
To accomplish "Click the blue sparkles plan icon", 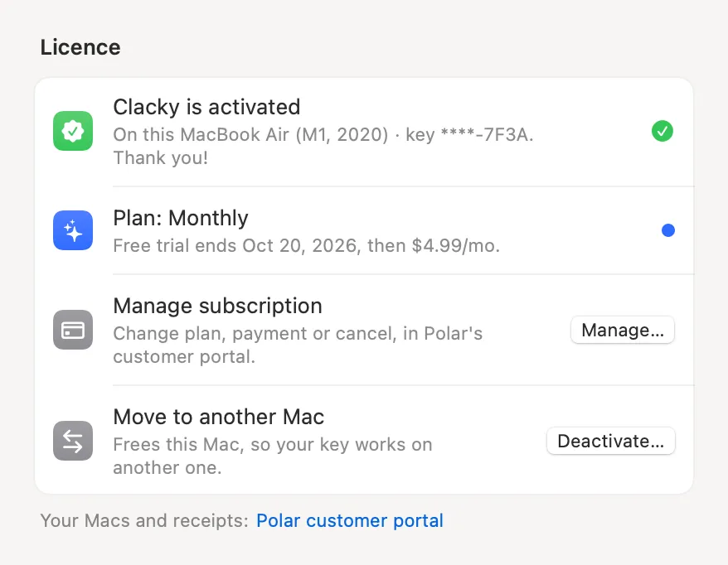I will (x=73, y=230).
